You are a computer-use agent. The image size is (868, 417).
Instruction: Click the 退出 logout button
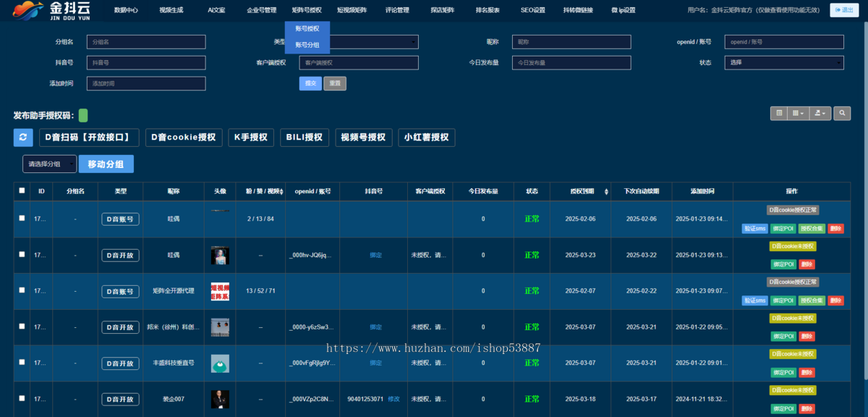(845, 10)
